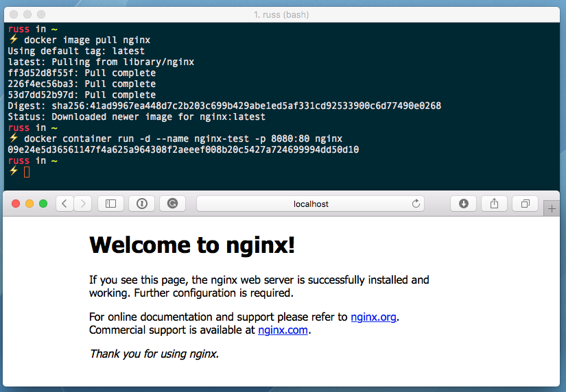The height and width of the screenshot is (392, 566).
Task: Open the 1Password extension icon
Action: tap(142, 204)
